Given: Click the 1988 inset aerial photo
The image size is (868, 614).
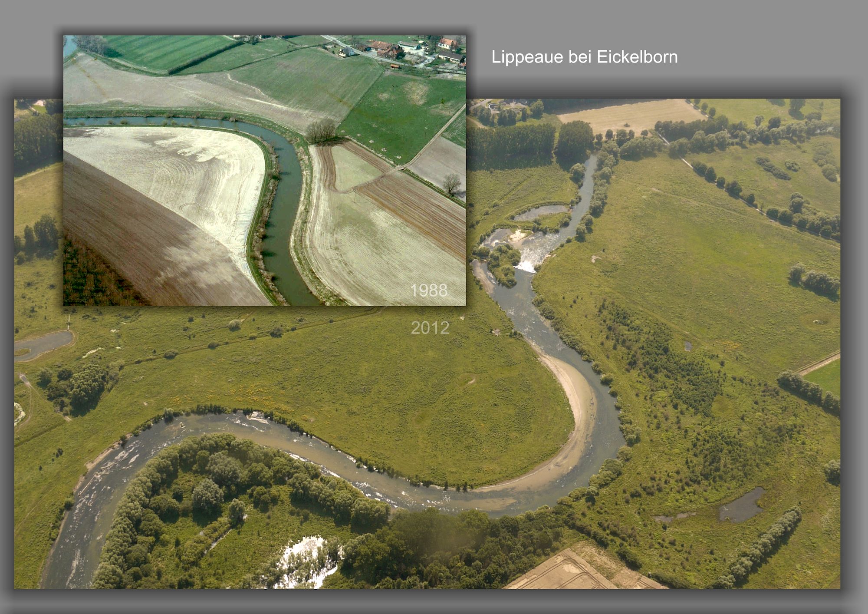Looking at the screenshot, I should click(x=265, y=171).
